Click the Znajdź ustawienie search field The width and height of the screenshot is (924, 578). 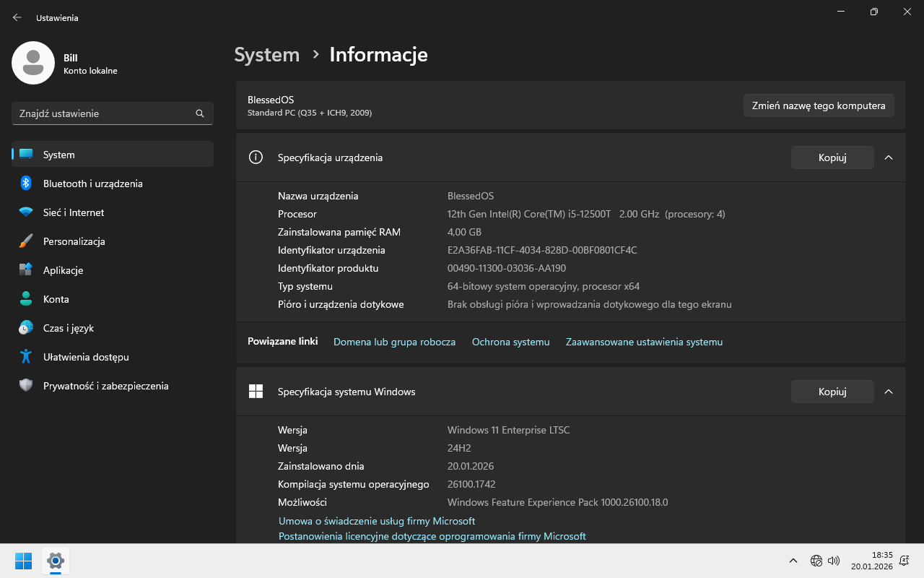point(105,113)
